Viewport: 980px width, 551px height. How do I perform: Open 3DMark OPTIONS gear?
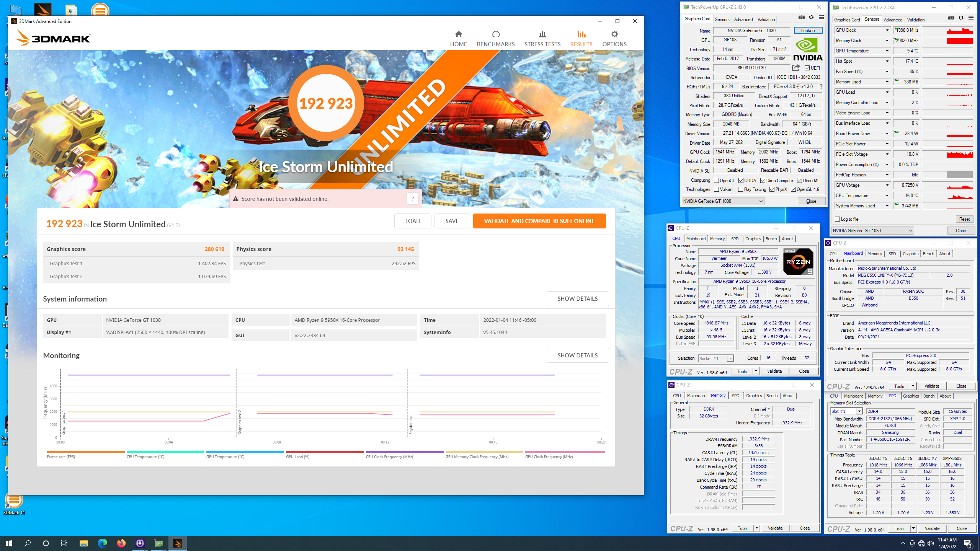click(x=614, y=39)
